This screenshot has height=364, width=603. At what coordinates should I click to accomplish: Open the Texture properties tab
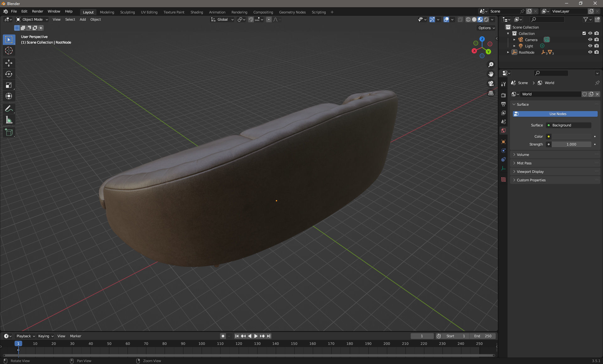coord(503,179)
